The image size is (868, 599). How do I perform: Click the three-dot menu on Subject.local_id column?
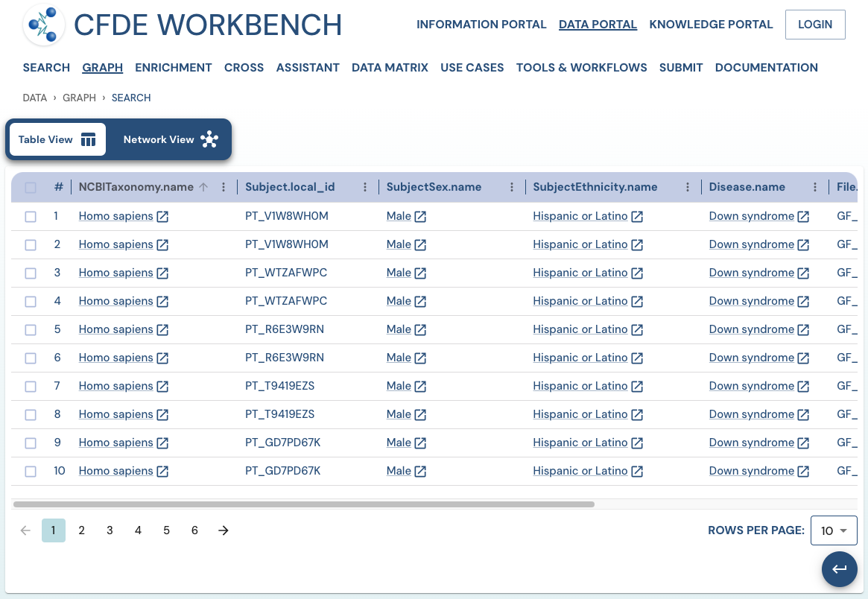364,187
